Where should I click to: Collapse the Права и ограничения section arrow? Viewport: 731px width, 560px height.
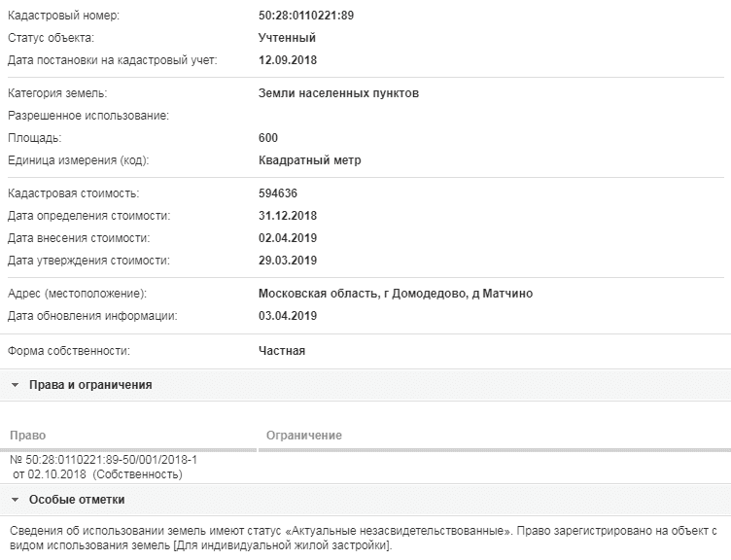pos(15,386)
